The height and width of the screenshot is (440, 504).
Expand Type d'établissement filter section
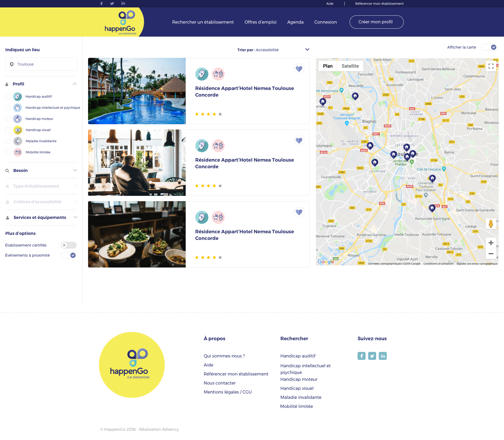pos(75,186)
